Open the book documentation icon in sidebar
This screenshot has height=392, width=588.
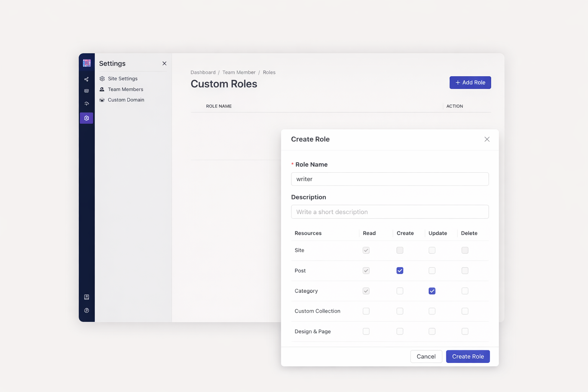point(87,297)
